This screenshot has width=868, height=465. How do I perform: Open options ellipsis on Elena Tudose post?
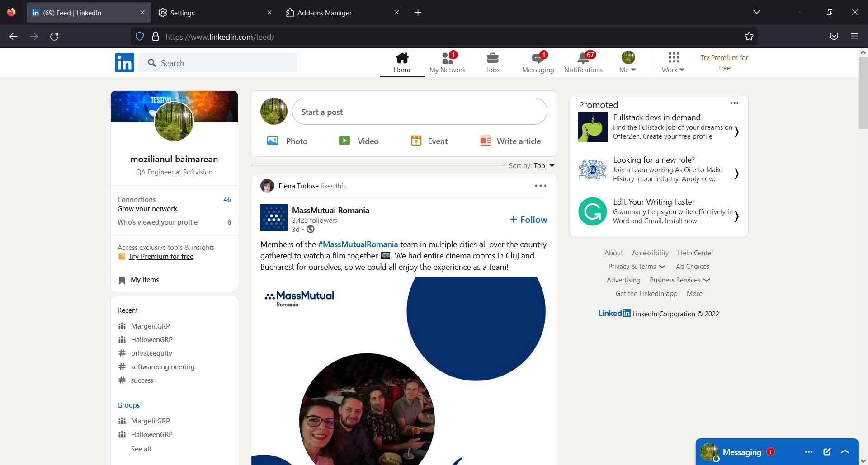(x=540, y=186)
